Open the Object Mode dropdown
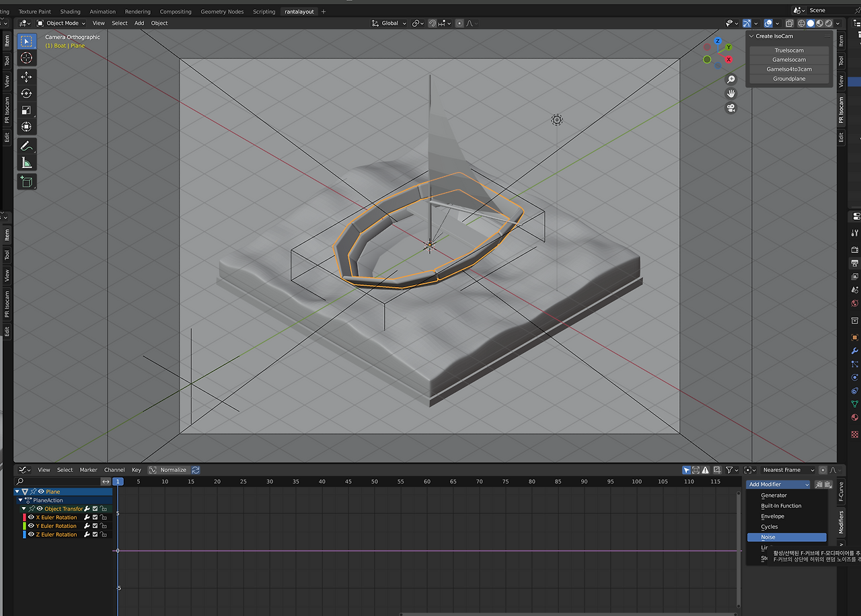Image resolution: width=861 pixels, height=616 pixels. click(62, 23)
